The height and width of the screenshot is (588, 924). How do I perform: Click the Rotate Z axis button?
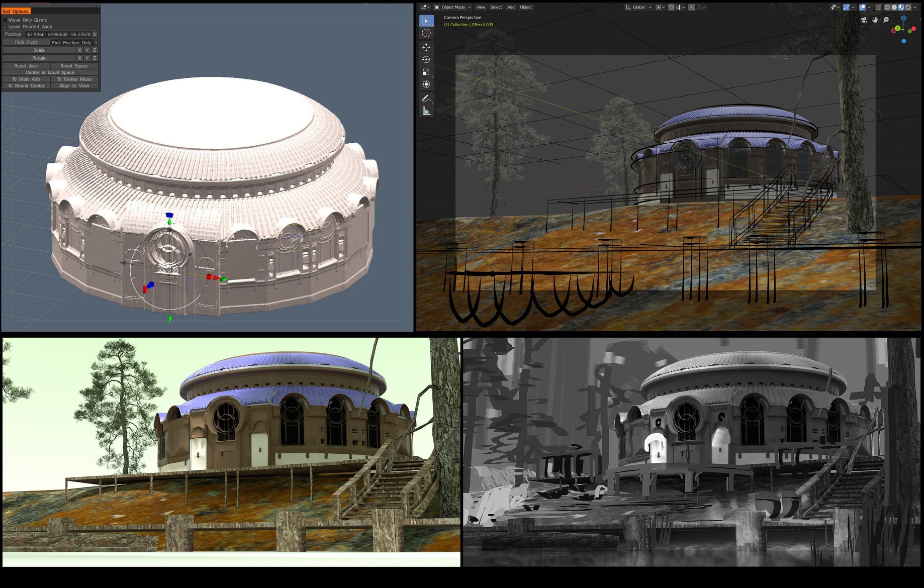(95, 58)
